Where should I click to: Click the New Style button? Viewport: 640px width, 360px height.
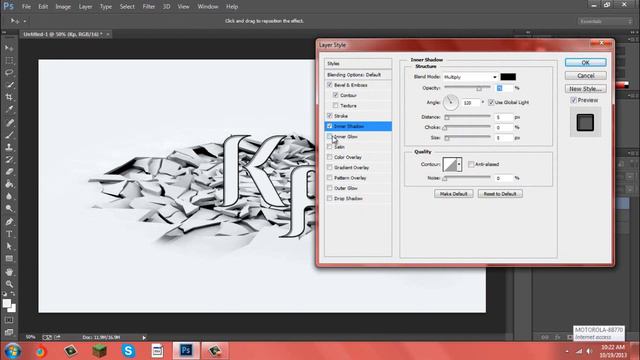[x=585, y=89]
